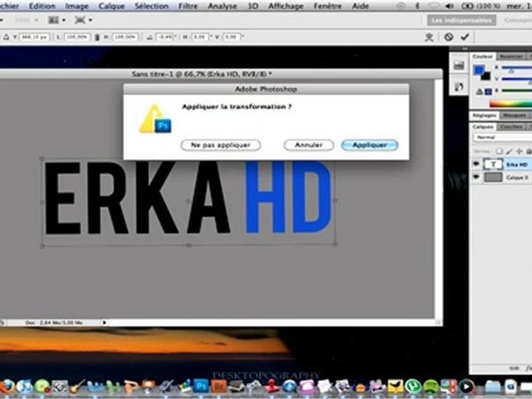
Task: Toggle lock position cross icon
Action: [x=519, y=151]
